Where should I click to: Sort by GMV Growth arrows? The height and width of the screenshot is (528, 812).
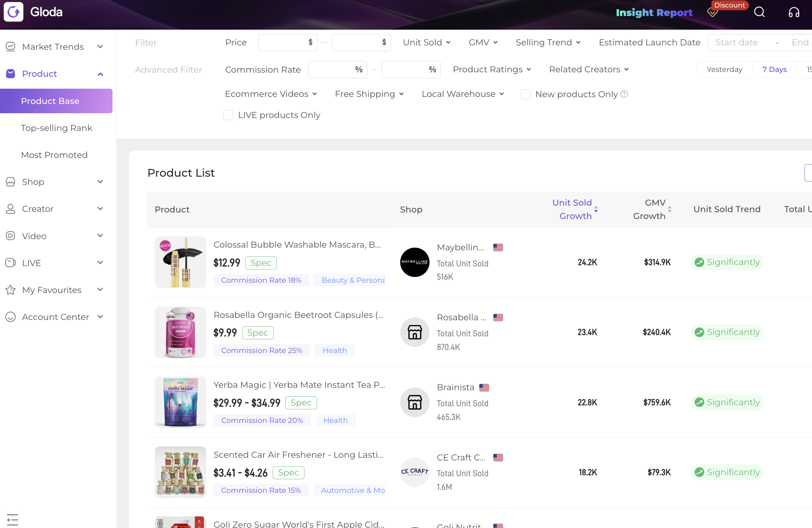(670, 209)
